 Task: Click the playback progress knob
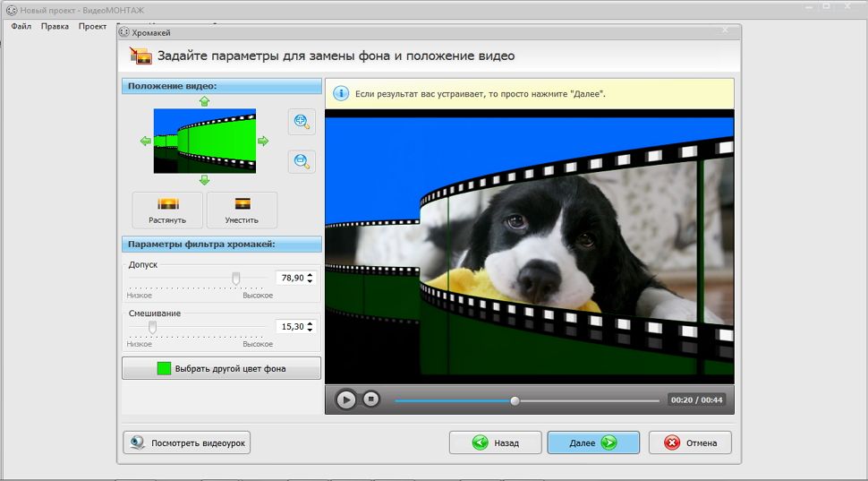point(515,400)
